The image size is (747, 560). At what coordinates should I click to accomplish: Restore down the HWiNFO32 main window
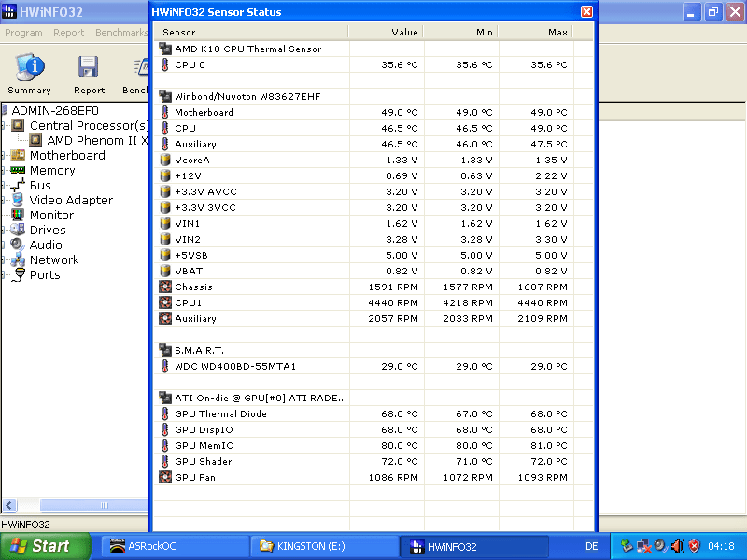coord(713,12)
